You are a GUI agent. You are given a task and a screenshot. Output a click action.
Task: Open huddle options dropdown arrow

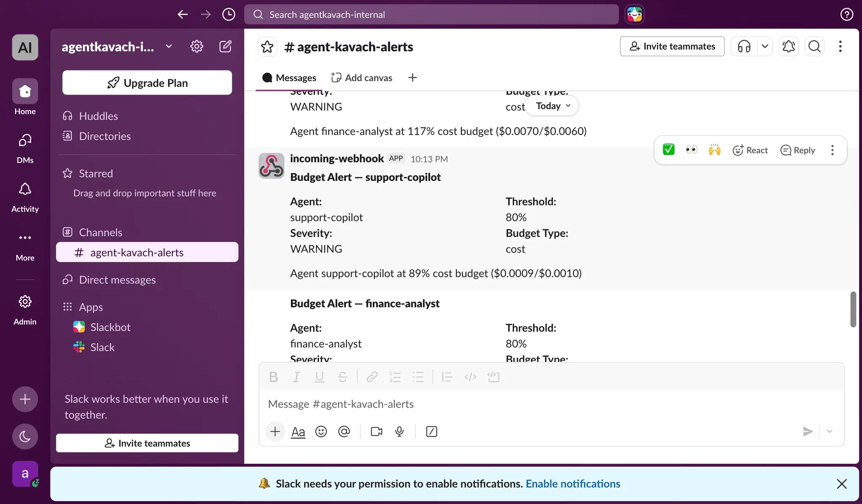click(x=765, y=46)
